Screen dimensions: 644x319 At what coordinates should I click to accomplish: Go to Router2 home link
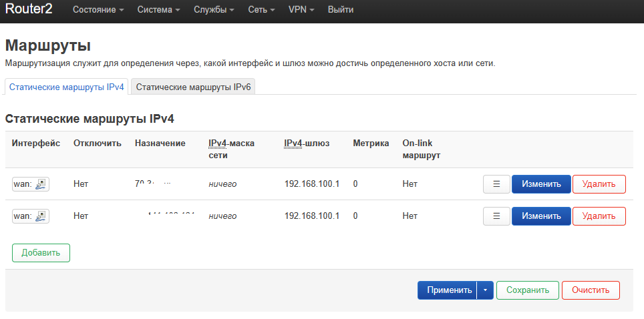pyautogui.click(x=29, y=10)
